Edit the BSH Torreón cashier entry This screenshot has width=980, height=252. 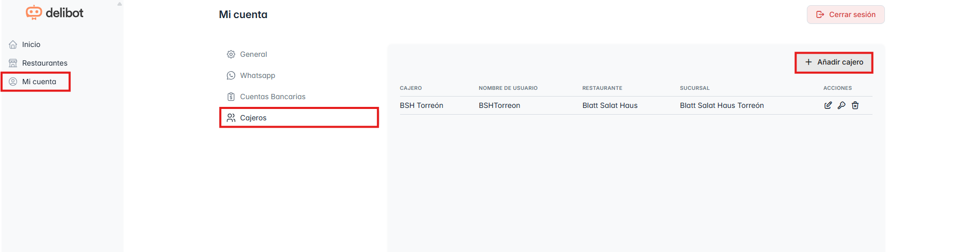point(828,105)
